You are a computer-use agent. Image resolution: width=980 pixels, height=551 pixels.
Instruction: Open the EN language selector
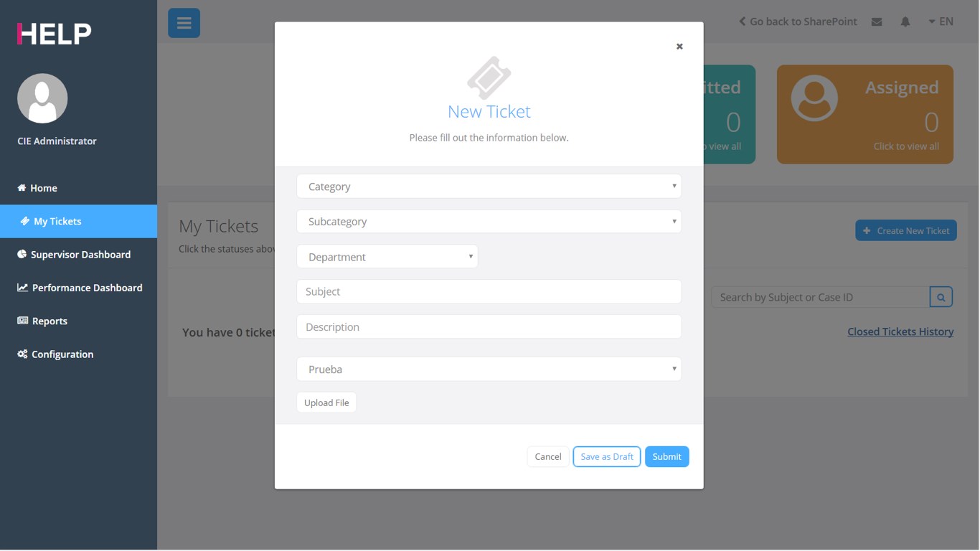[941, 22]
